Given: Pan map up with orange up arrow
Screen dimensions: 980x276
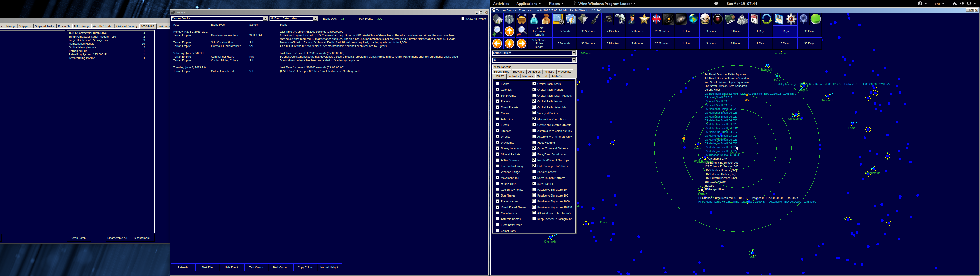Looking at the screenshot, I should pyautogui.click(x=509, y=31).
